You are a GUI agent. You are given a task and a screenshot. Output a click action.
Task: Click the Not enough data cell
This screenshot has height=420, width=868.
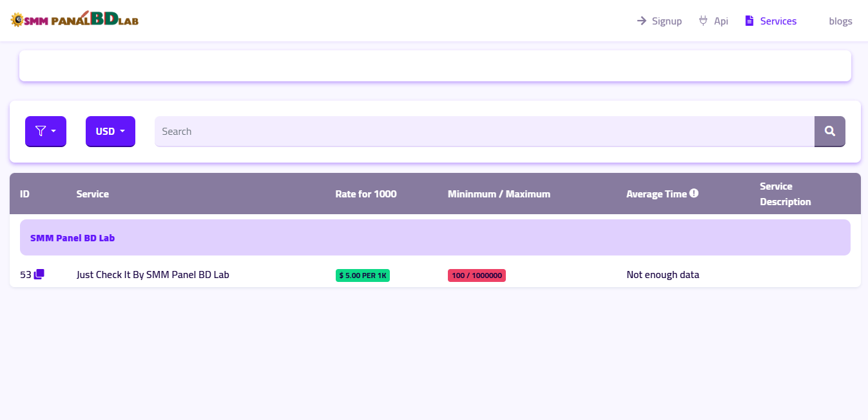[662, 275]
